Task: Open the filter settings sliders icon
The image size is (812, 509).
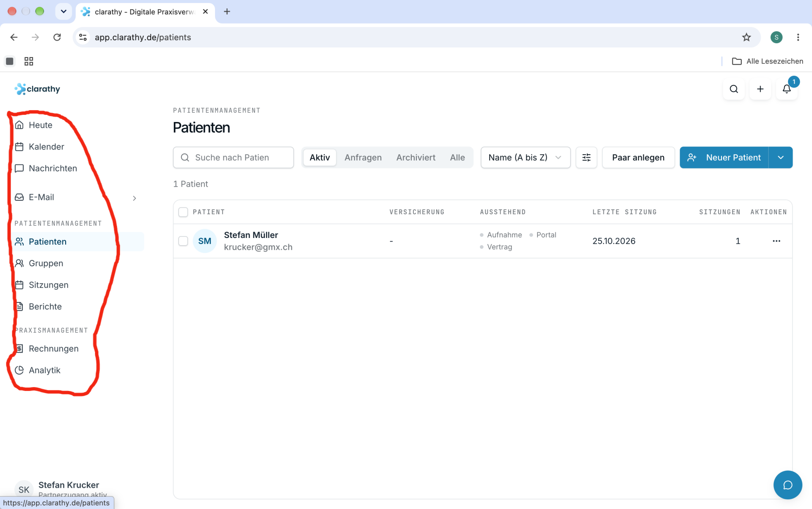Action: (x=586, y=158)
